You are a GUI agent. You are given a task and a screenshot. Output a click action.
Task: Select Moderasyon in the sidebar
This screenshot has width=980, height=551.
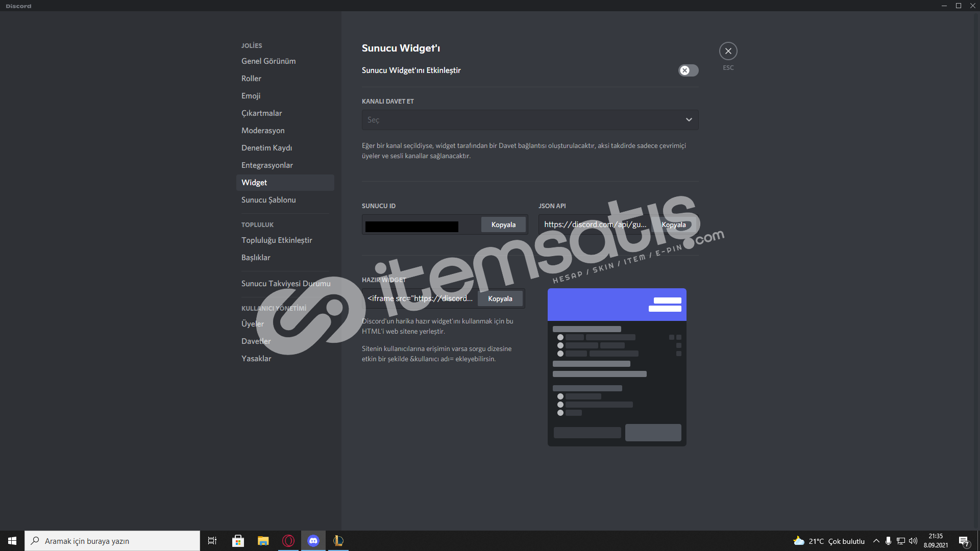(x=285, y=131)
